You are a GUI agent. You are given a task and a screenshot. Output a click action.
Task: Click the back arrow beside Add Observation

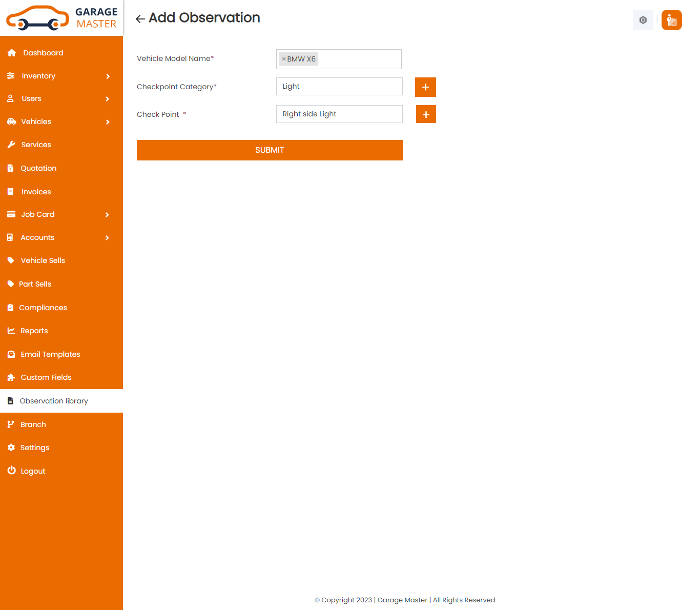pyautogui.click(x=140, y=19)
